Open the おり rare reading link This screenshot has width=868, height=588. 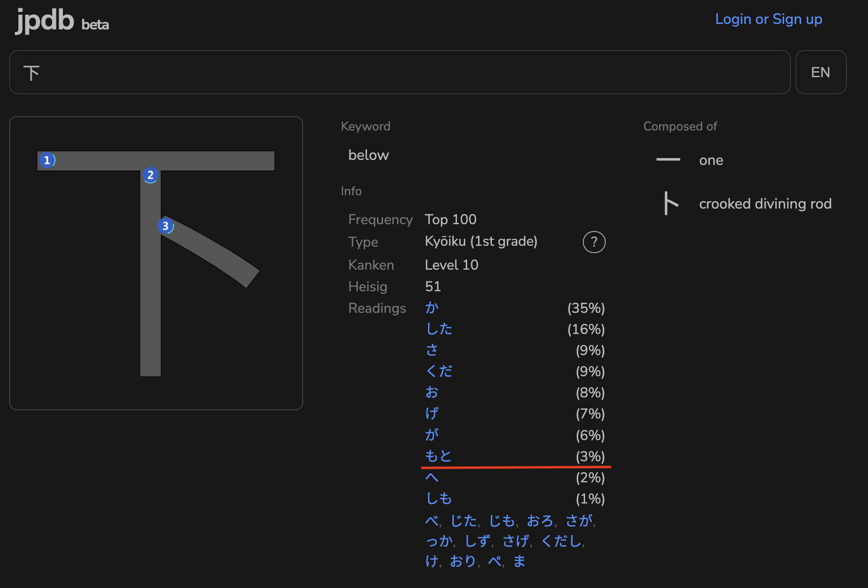point(463,561)
